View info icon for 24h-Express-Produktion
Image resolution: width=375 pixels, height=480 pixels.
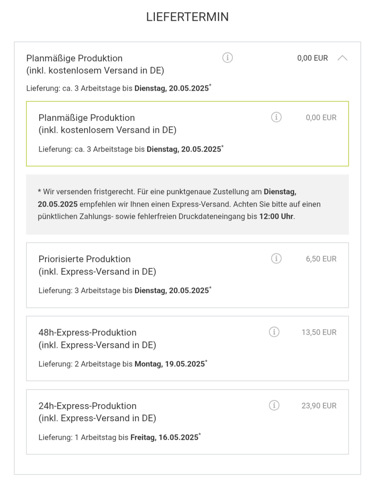(x=274, y=405)
